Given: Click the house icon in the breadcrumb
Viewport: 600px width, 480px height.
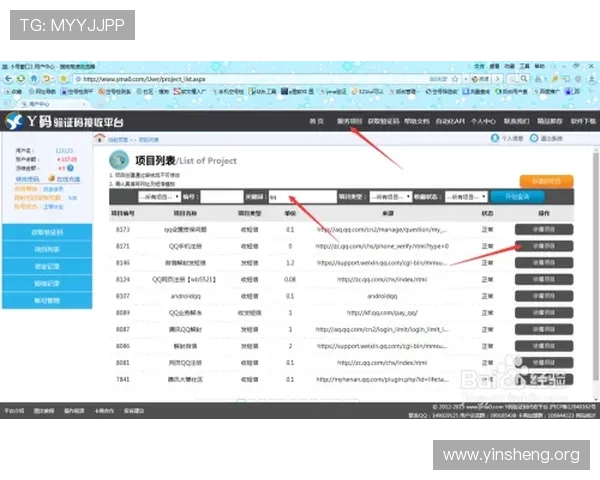Looking at the screenshot, I should click(99, 138).
